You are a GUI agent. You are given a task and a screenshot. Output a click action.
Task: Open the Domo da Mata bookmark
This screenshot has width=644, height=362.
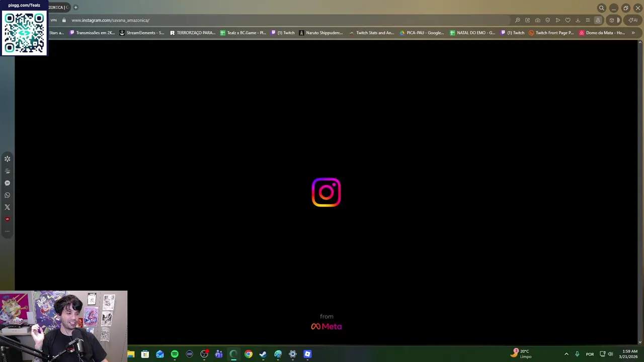602,33
